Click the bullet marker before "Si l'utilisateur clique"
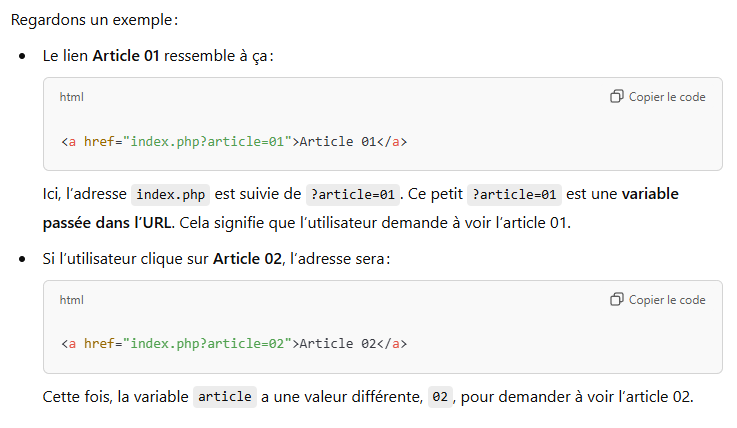 click(22, 259)
